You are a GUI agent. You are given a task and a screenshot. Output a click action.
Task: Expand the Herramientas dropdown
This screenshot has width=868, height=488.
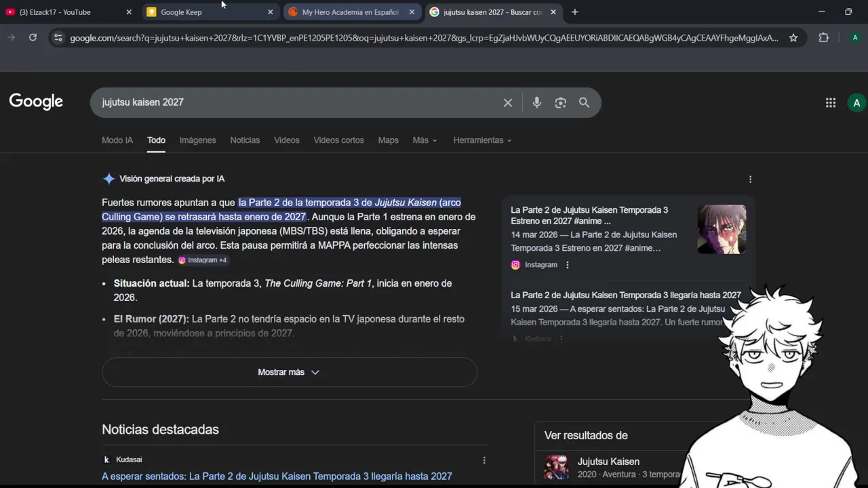click(x=482, y=140)
